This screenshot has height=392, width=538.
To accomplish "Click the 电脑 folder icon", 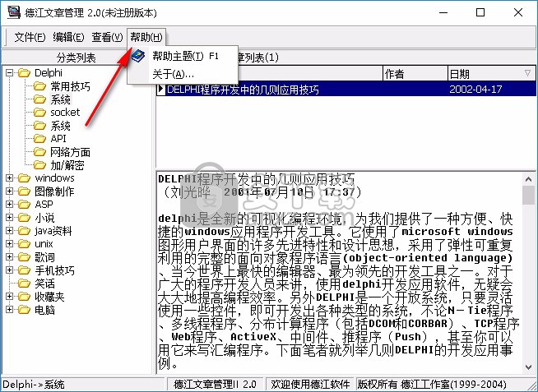I will click(24, 310).
